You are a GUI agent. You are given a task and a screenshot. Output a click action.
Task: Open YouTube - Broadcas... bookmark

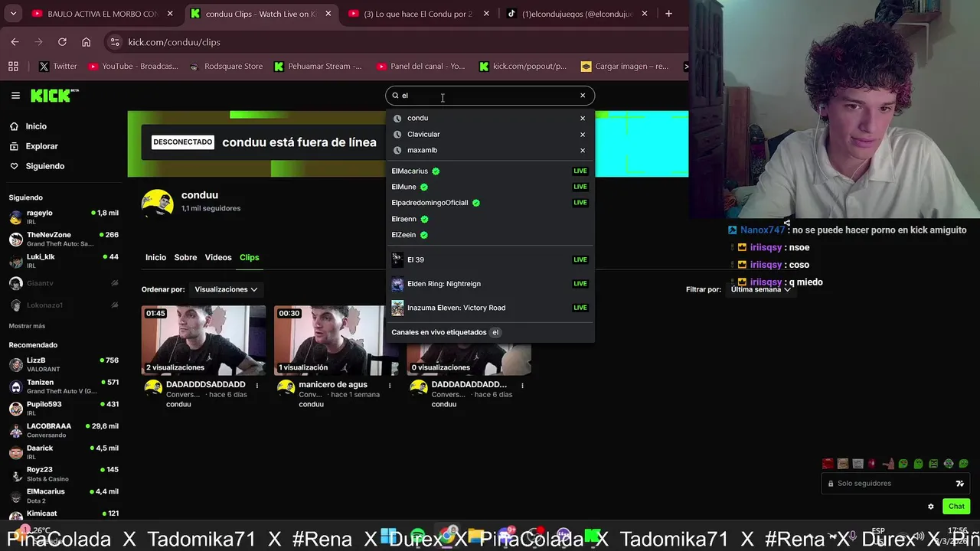(x=133, y=67)
